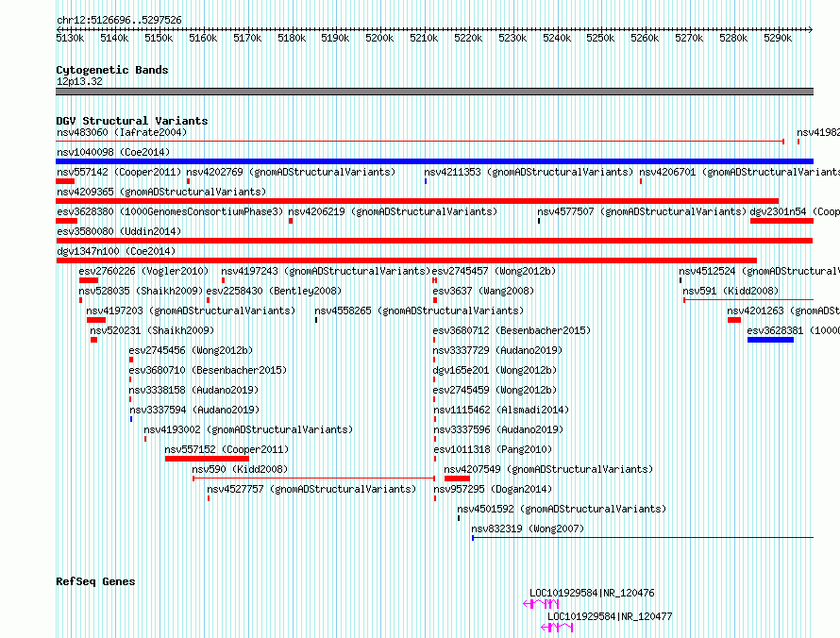Click the esv2745457 (Wong2012b) label

pyautogui.click(x=495, y=271)
